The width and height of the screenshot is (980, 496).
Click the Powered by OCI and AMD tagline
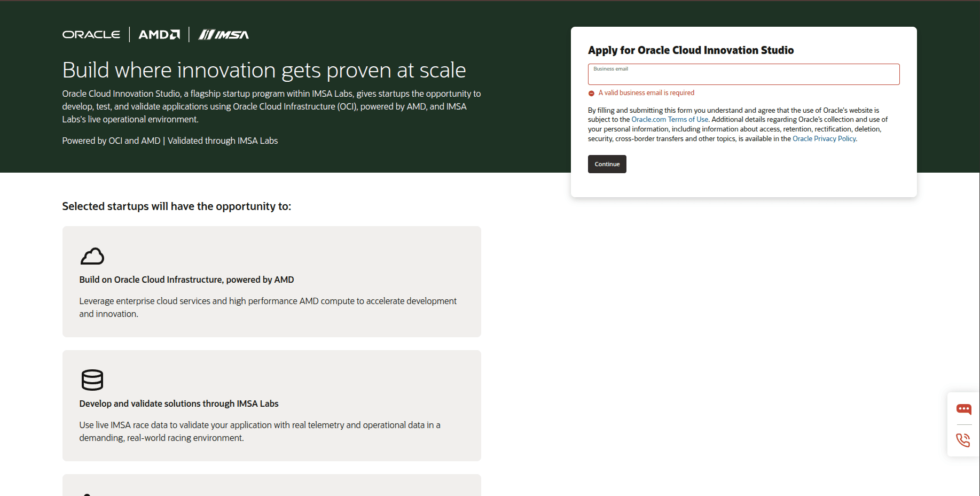(170, 141)
